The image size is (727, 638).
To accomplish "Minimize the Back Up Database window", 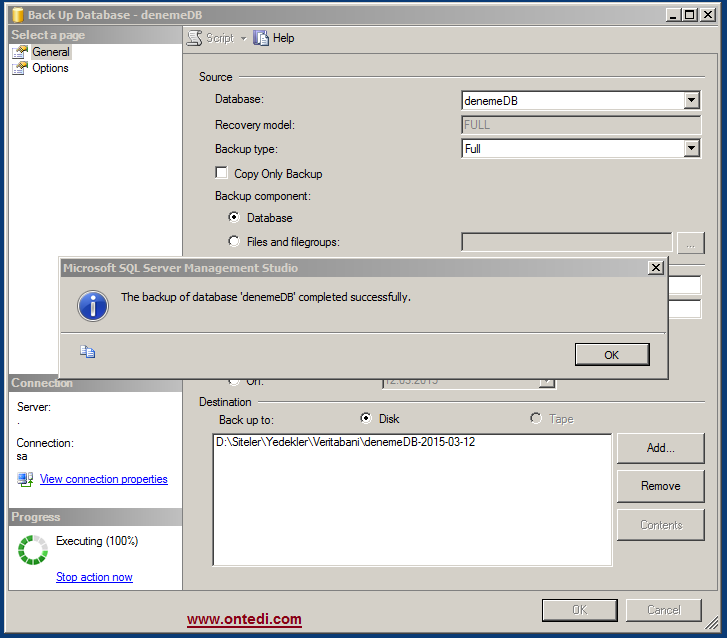I will tap(673, 15).
